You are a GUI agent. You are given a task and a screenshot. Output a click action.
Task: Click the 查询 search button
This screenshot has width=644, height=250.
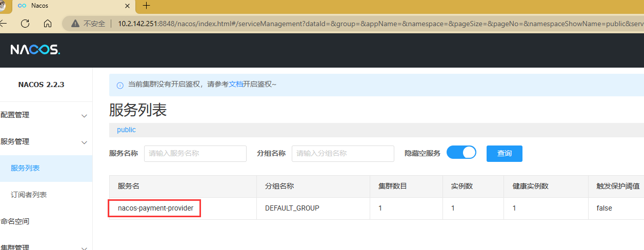coord(505,153)
